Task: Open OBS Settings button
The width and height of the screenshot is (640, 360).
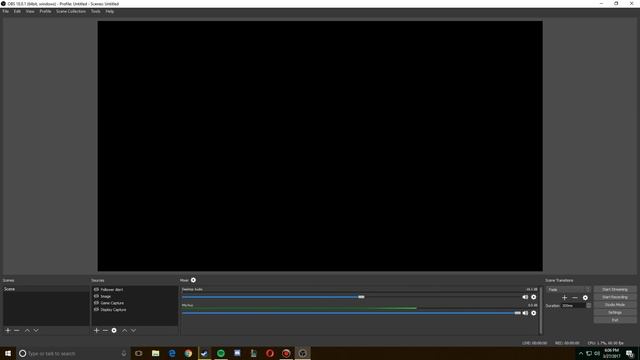Action: point(615,312)
